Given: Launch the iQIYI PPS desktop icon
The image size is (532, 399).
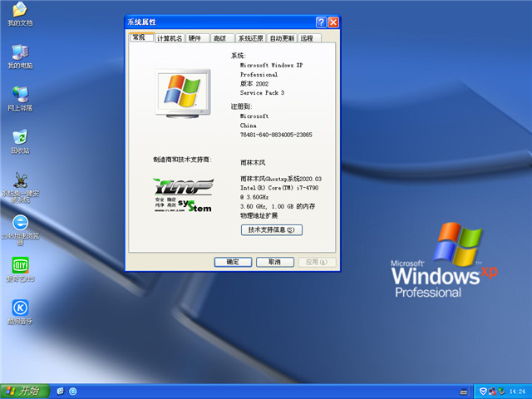Looking at the screenshot, I should pos(20,269).
